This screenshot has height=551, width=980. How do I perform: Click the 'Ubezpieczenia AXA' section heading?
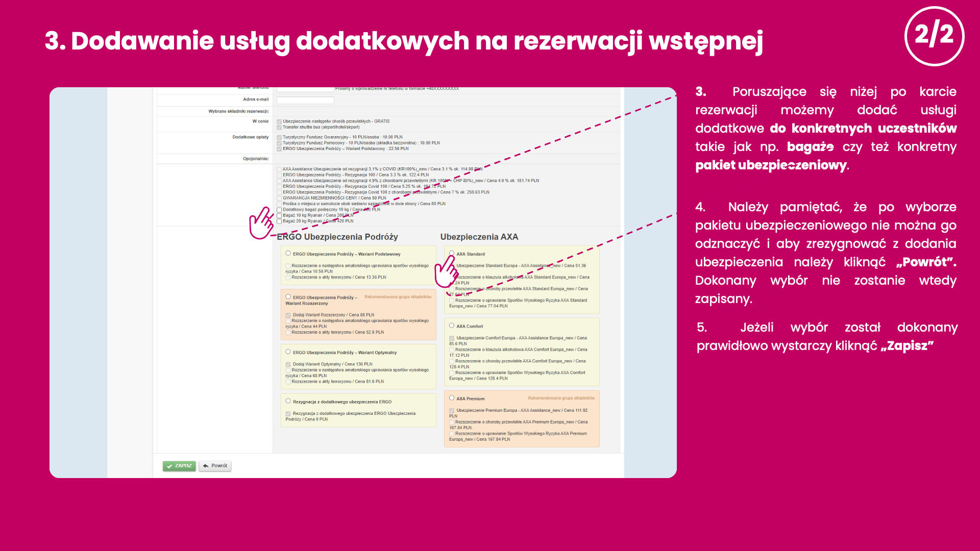[479, 237]
